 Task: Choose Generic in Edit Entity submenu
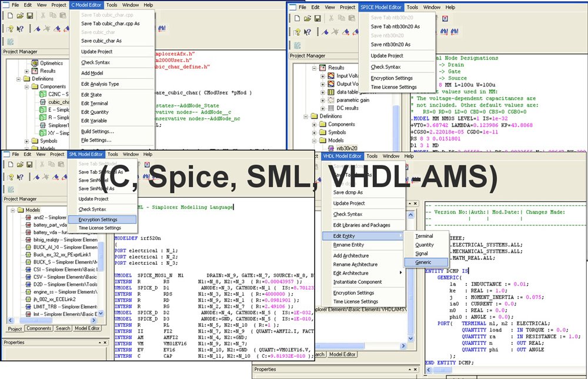pos(426,262)
